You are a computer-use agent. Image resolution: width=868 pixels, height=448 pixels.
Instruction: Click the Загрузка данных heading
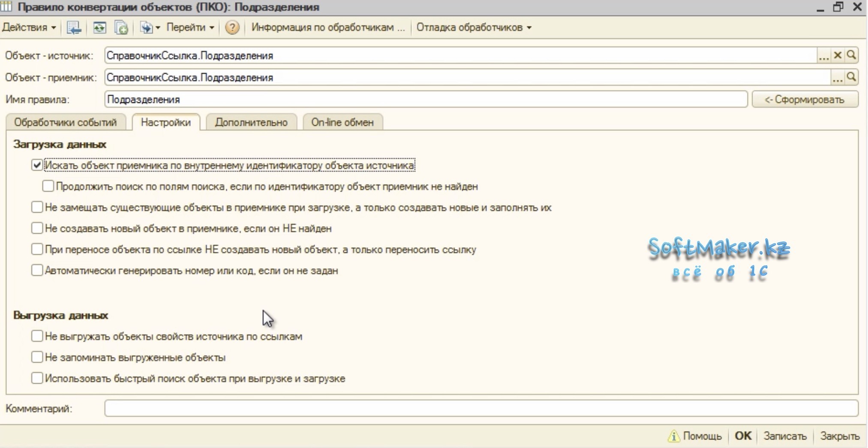[x=60, y=144]
